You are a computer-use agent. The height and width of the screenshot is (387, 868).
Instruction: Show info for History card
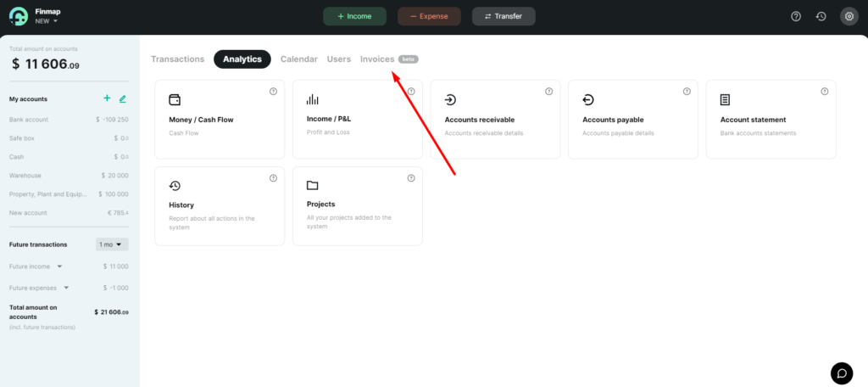point(273,178)
